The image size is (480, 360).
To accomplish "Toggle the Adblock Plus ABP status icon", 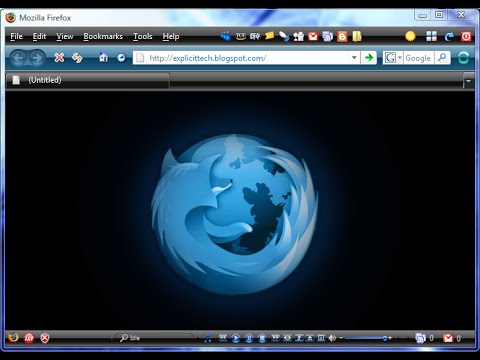I will (x=29, y=338).
